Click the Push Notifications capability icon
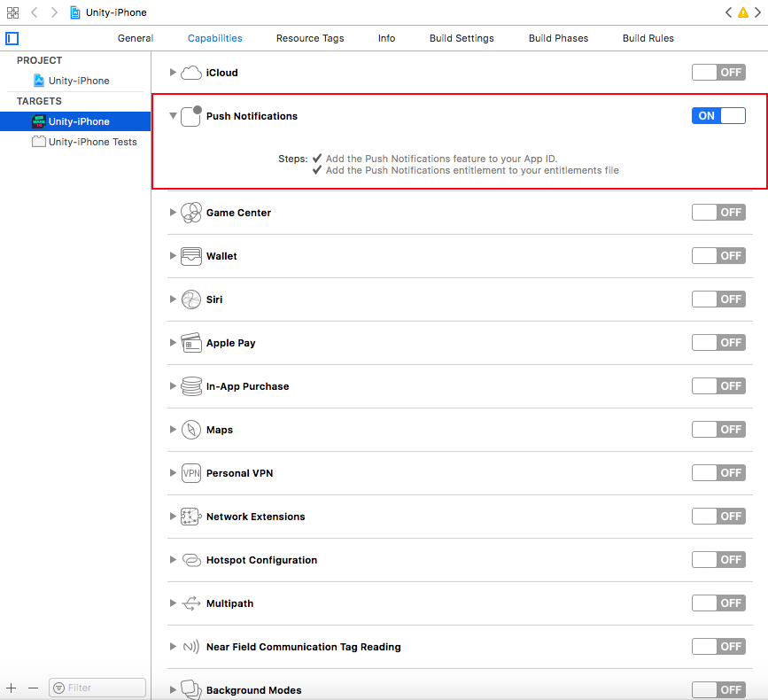The height and width of the screenshot is (700, 768). point(191,116)
